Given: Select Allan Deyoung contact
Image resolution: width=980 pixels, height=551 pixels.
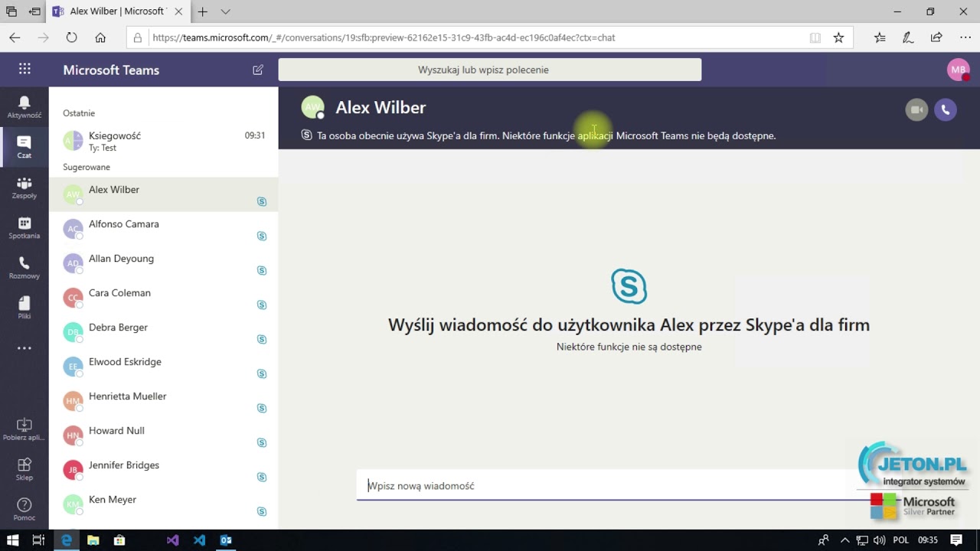Looking at the screenshot, I should (x=164, y=263).
